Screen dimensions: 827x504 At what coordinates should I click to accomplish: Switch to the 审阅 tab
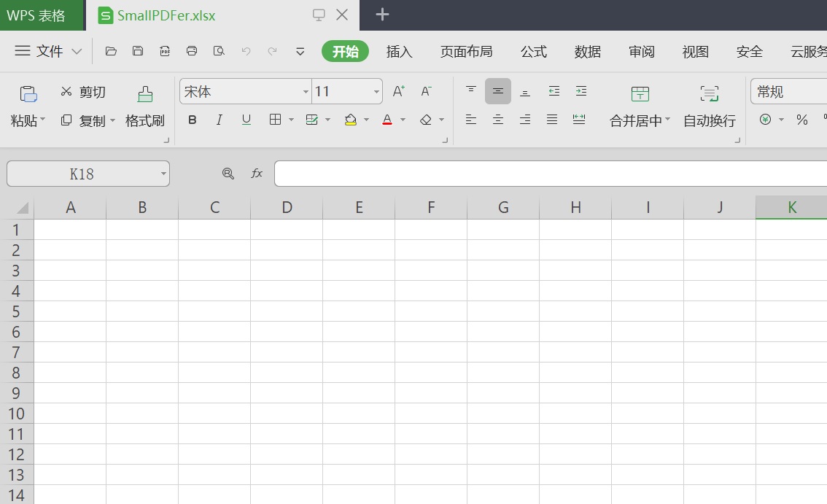coord(641,52)
